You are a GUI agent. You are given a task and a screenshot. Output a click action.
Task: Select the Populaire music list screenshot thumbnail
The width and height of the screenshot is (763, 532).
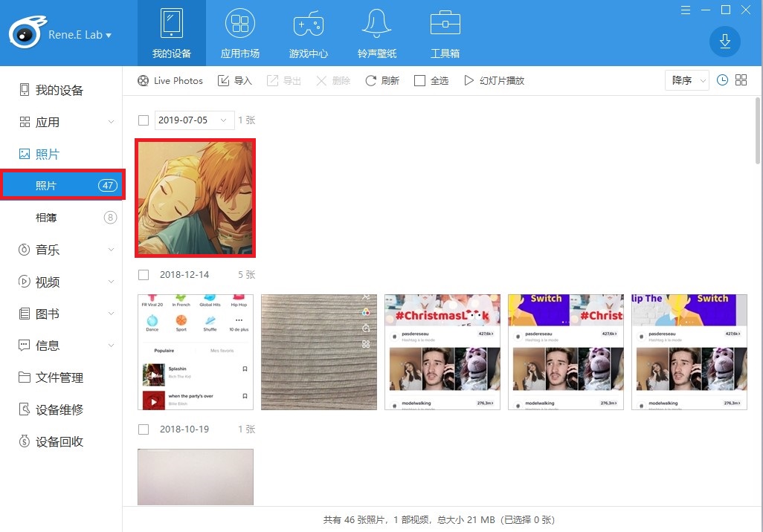195,352
